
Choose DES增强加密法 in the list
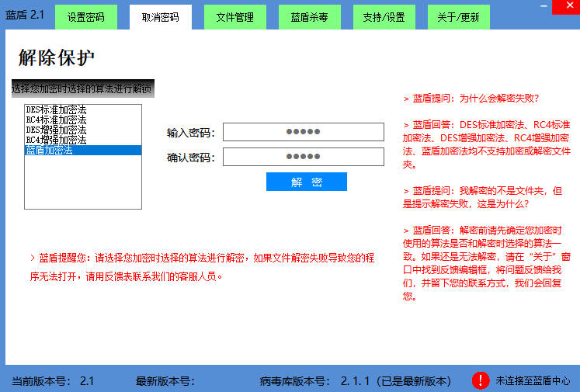[x=83, y=130]
